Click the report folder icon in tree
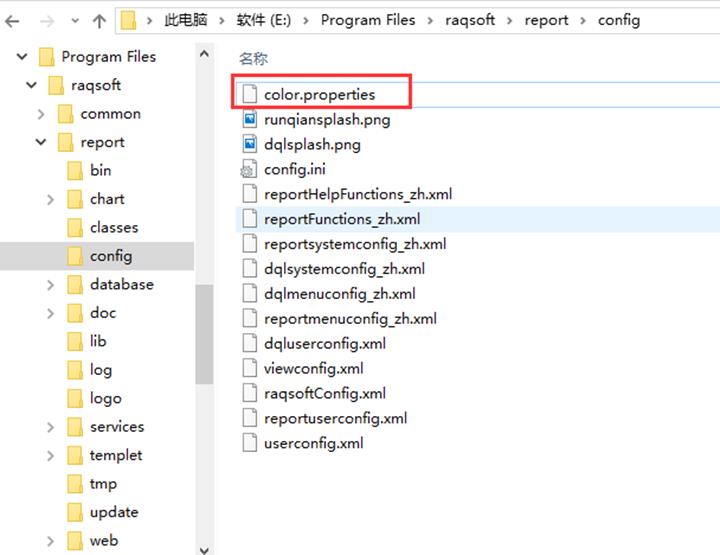 point(65,142)
